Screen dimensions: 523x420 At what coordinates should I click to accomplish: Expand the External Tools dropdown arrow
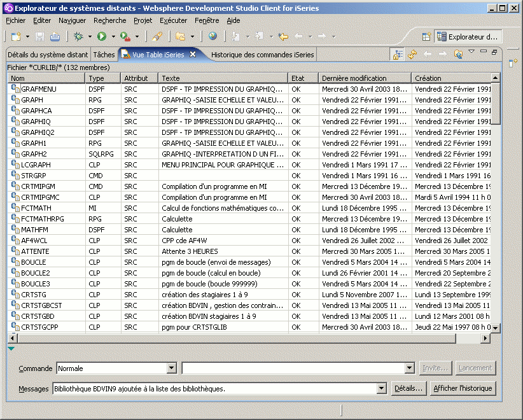coord(137,36)
